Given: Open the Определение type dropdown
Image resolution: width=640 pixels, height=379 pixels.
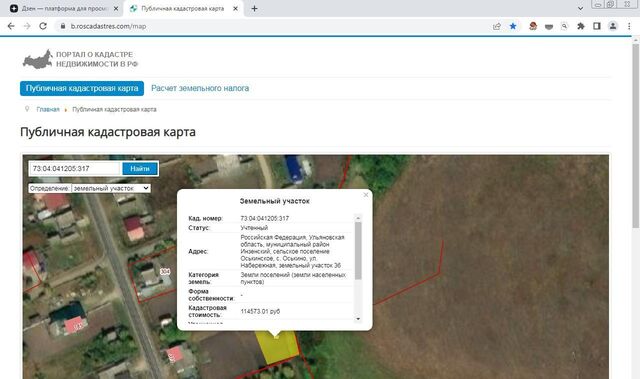Looking at the screenshot, I should [111, 188].
